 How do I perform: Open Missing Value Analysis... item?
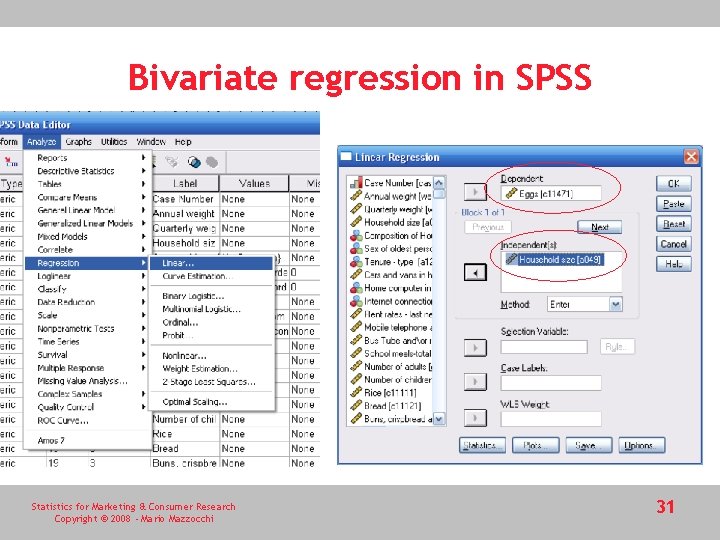[x=87, y=381]
